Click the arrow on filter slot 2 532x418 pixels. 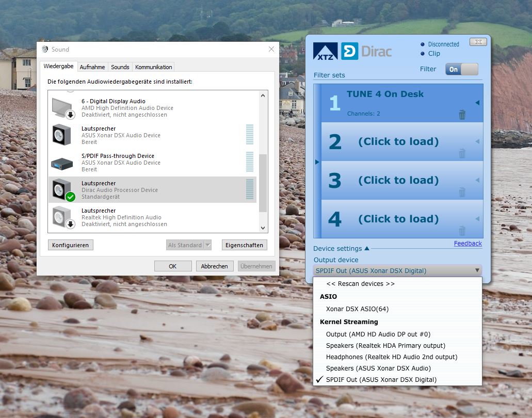[477, 141]
